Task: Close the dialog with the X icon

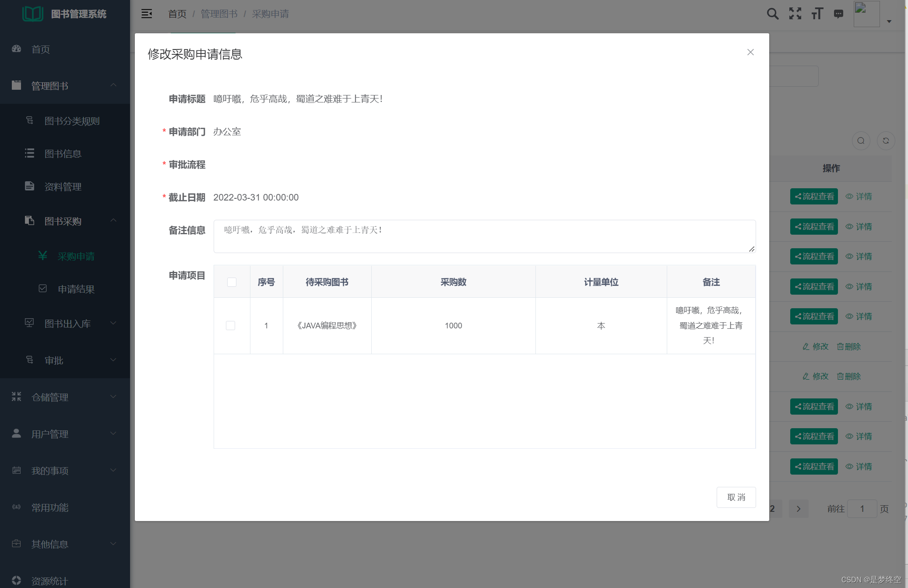Action: pos(750,53)
